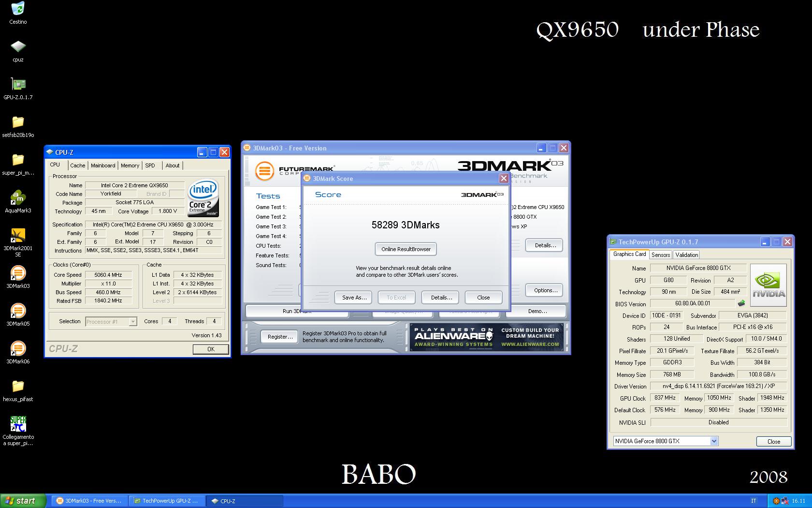Open the Cestino recycle bin icon
Screen dimensions: 812x508
tap(18, 9)
